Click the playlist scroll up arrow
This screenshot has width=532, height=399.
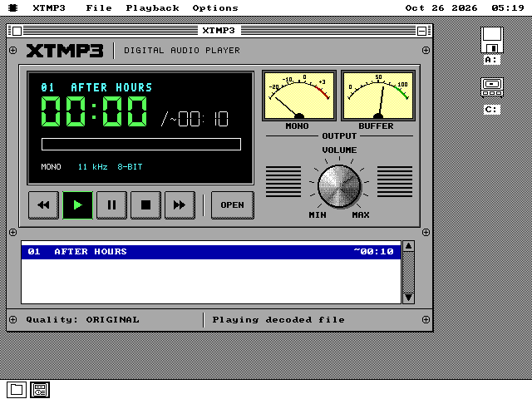[x=408, y=246]
